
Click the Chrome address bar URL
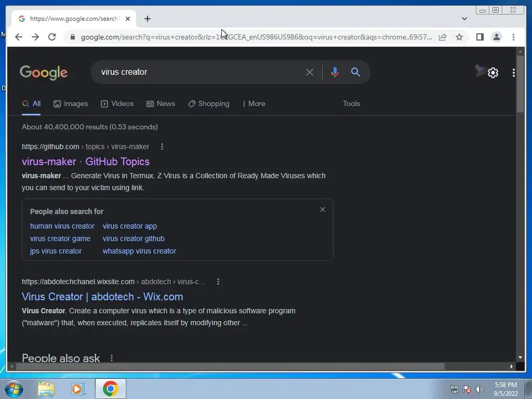tap(256, 37)
